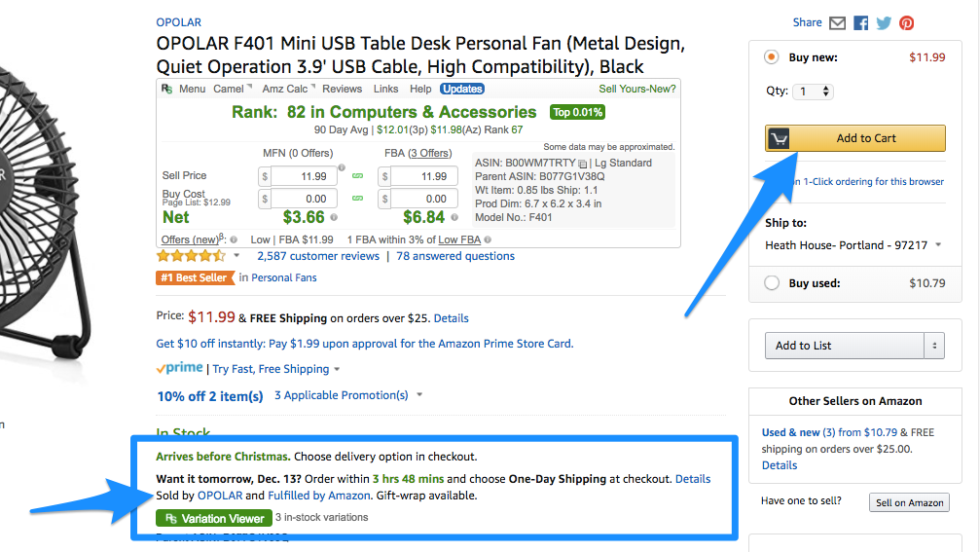980x552 pixels.
Task: Click the FBA sell price input field
Action: [x=423, y=176]
